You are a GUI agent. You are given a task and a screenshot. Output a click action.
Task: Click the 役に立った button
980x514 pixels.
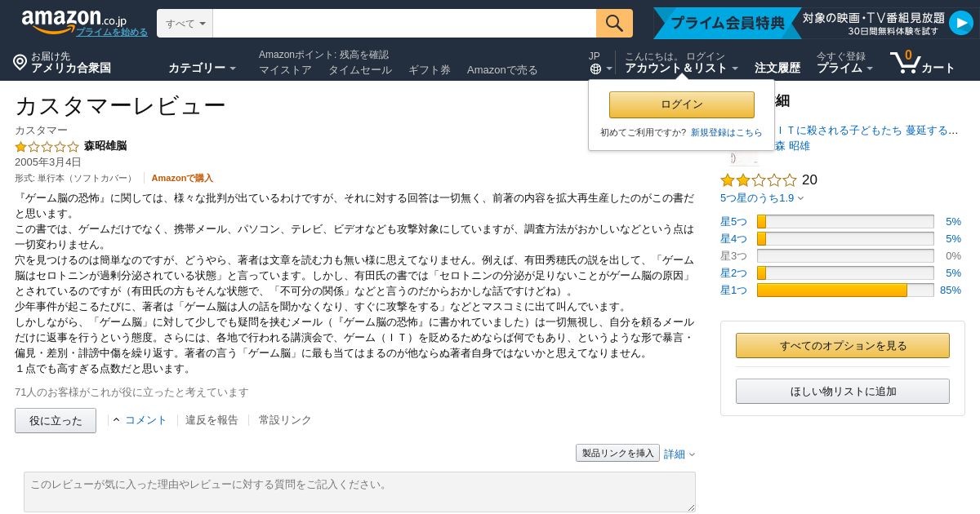(x=56, y=420)
